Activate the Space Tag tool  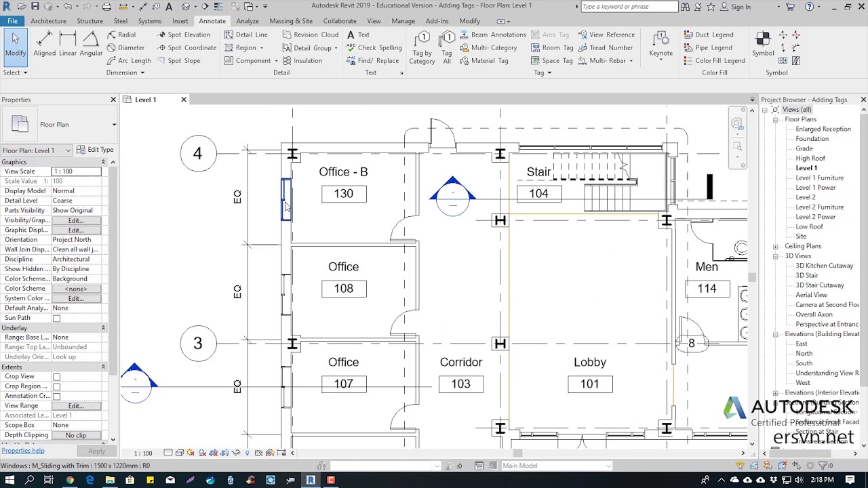click(552, 60)
